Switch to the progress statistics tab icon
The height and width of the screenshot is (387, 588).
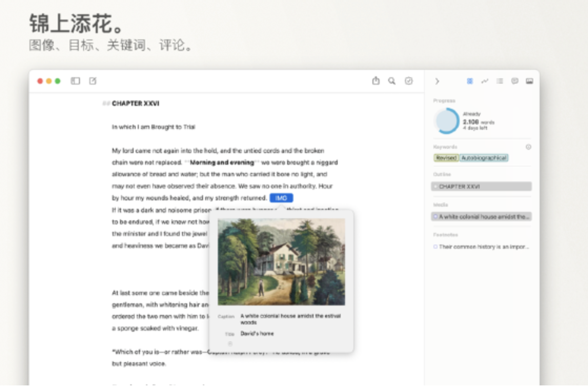click(x=485, y=81)
